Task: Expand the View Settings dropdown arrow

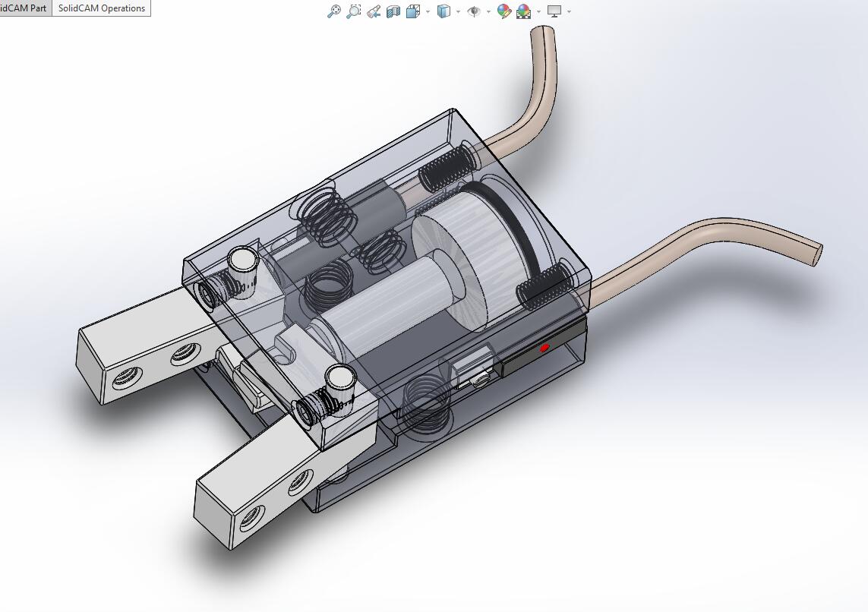Action: point(569,11)
